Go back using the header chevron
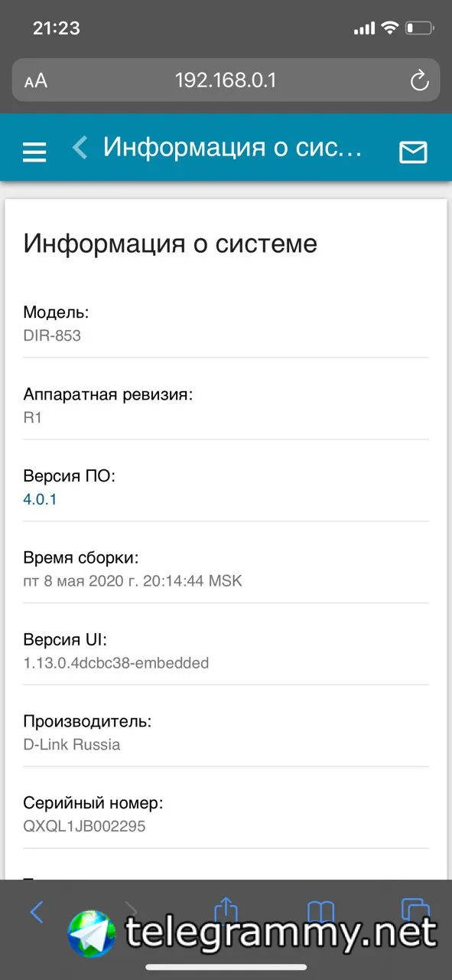Screen dimensions: 452x980 (x=80, y=147)
